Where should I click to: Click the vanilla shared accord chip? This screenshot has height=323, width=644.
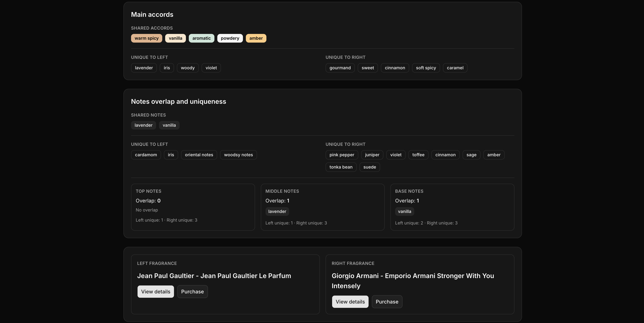[175, 38]
